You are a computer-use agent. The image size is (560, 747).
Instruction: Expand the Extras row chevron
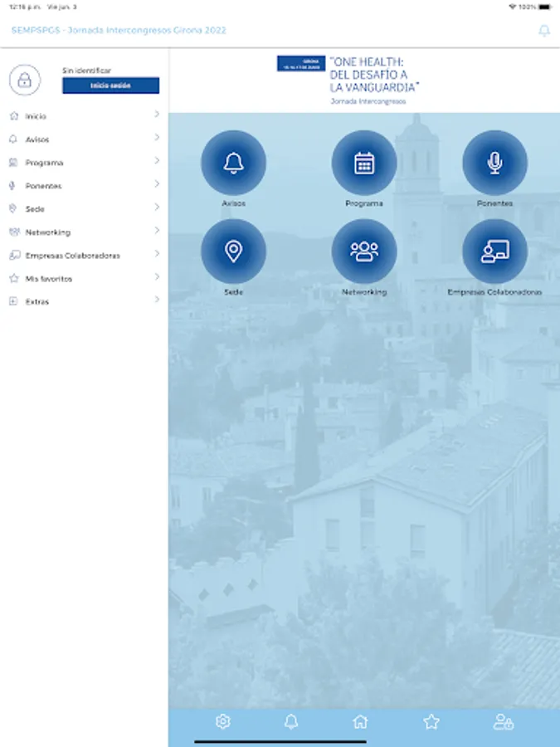(x=157, y=300)
